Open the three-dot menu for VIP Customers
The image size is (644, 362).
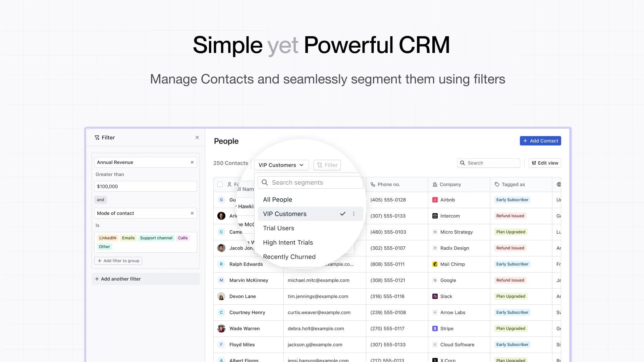[x=354, y=214]
